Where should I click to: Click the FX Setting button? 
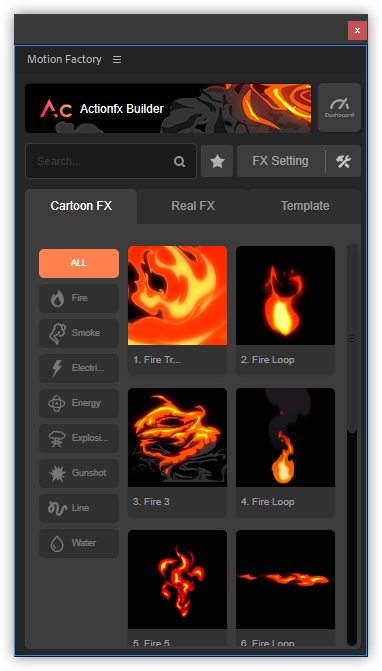(281, 161)
